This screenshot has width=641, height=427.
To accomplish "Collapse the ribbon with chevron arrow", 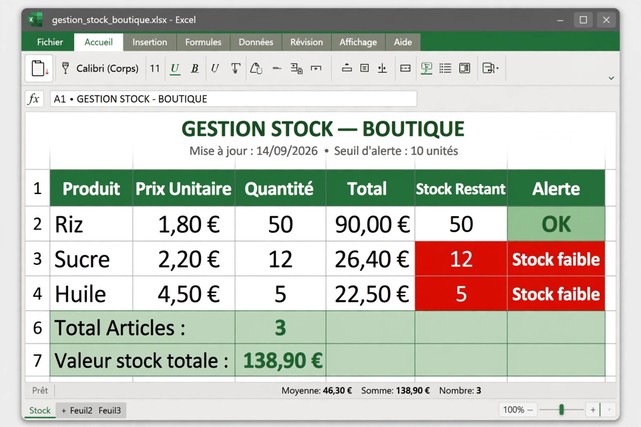I will pyautogui.click(x=611, y=78).
